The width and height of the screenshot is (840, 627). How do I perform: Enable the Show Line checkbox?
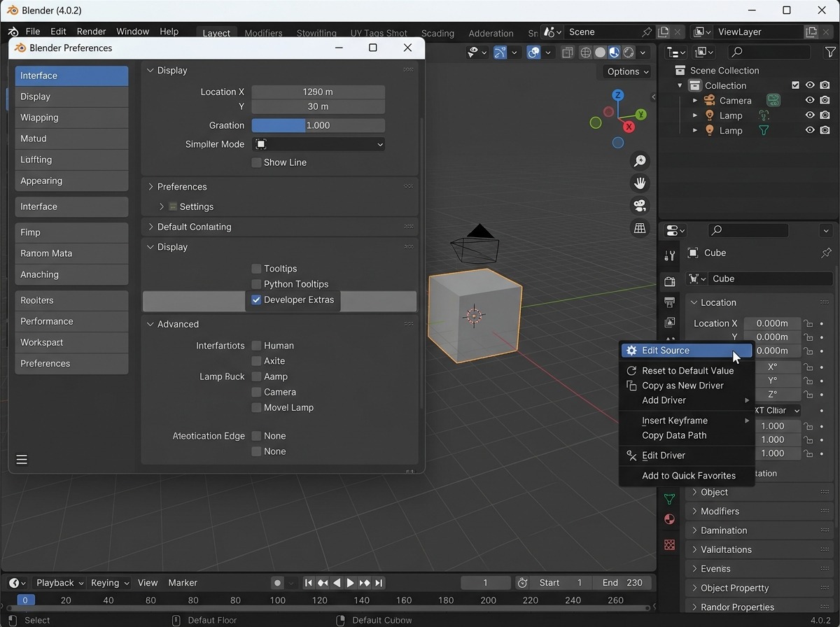coord(256,162)
